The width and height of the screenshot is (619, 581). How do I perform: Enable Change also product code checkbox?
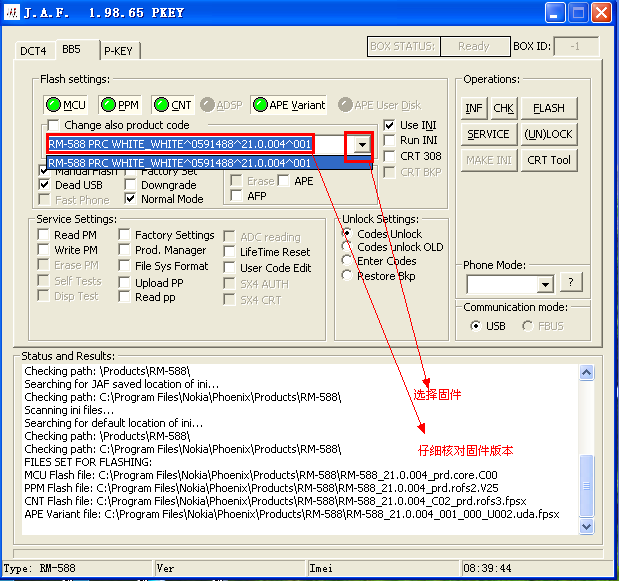coord(53,125)
